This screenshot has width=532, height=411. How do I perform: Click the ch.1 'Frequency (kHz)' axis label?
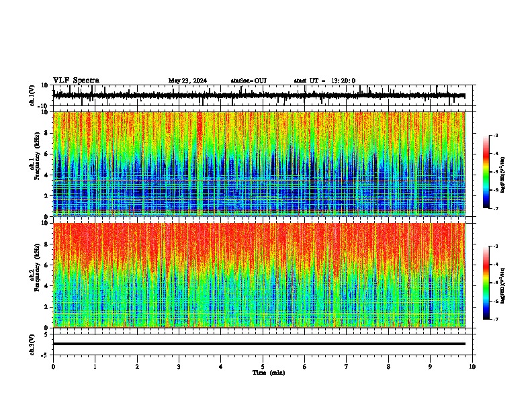38,156
